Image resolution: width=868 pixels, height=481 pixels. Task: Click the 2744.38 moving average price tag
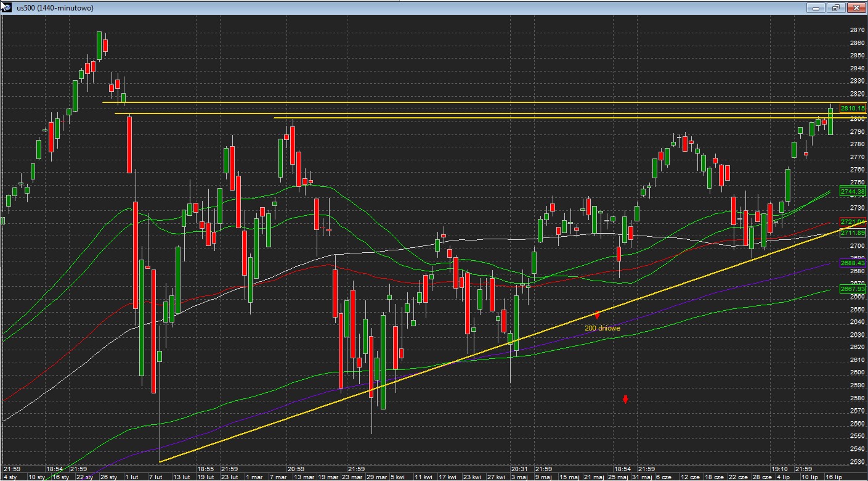(853, 192)
